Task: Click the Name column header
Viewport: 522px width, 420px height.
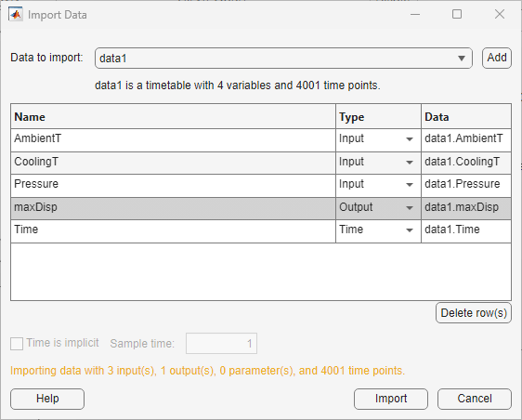Action: 173,116
